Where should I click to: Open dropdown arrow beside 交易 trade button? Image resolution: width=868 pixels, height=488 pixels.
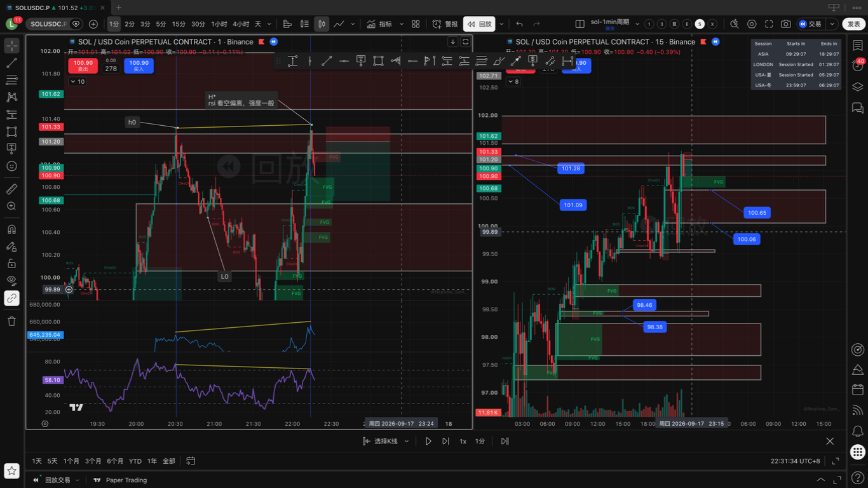[x=832, y=24]
